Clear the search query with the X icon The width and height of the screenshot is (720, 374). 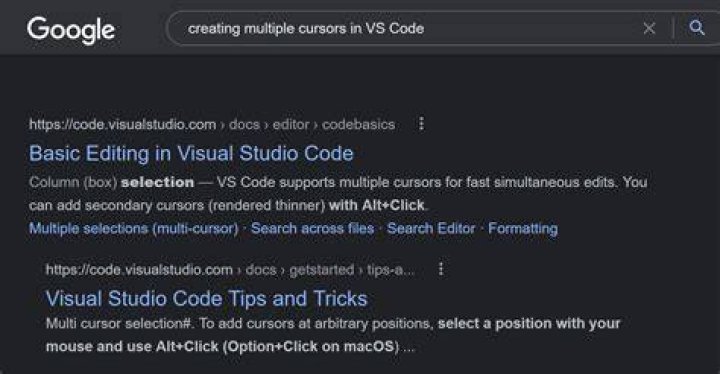point(649,28)
